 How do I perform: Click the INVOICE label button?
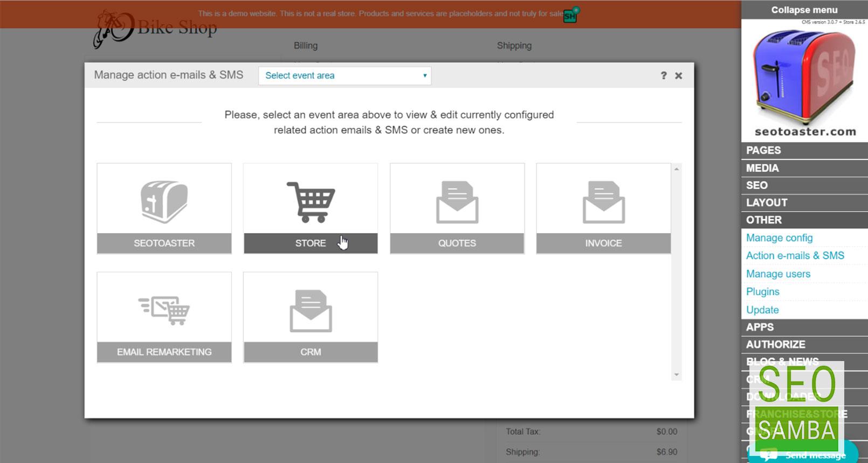point(603,243)
